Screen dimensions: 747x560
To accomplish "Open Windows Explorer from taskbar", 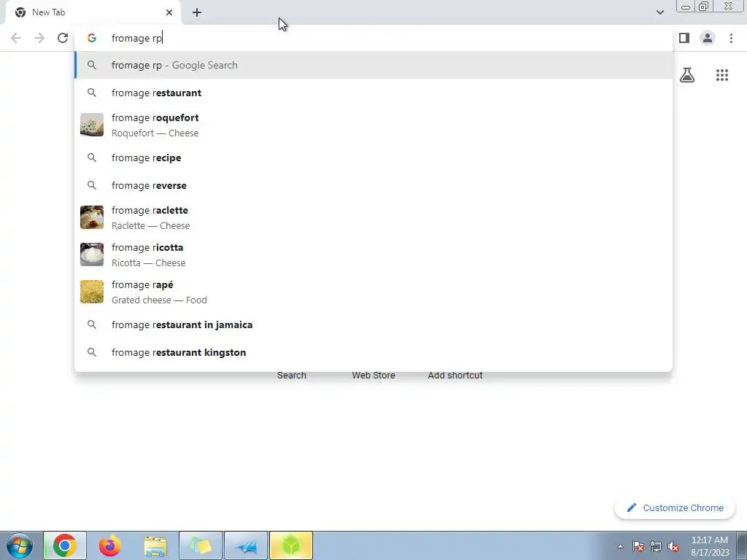I will point(155,545).
